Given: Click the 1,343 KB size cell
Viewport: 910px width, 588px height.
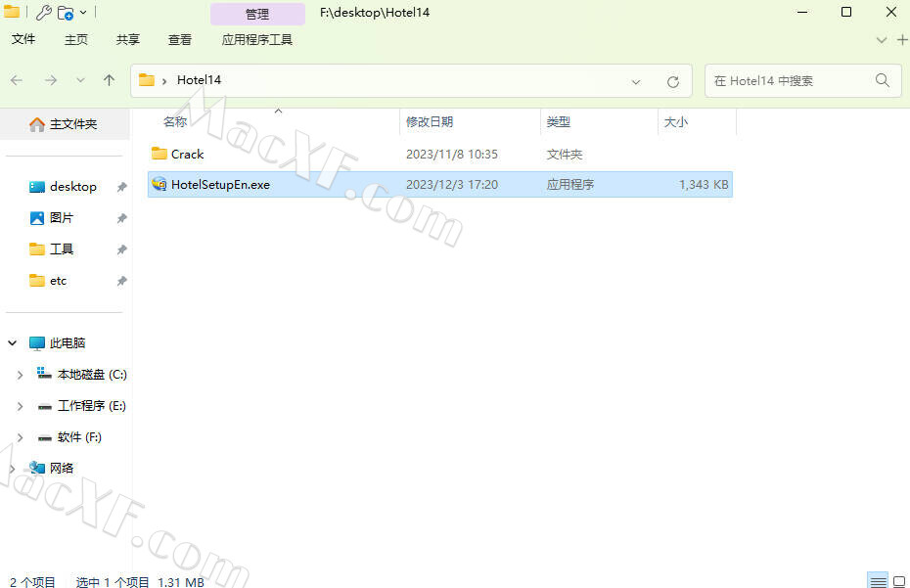Looking at the screenshot, I should [x=704, y=185].
